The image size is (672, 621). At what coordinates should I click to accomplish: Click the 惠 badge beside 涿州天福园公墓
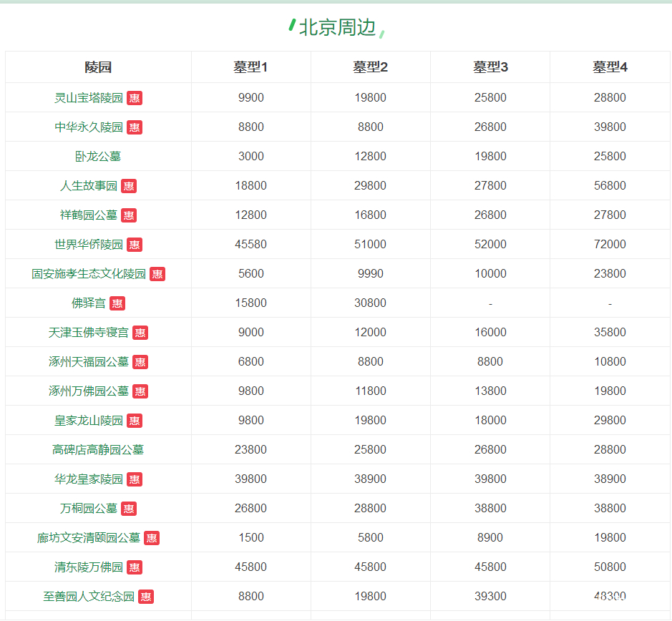click(x=140, y=362)
